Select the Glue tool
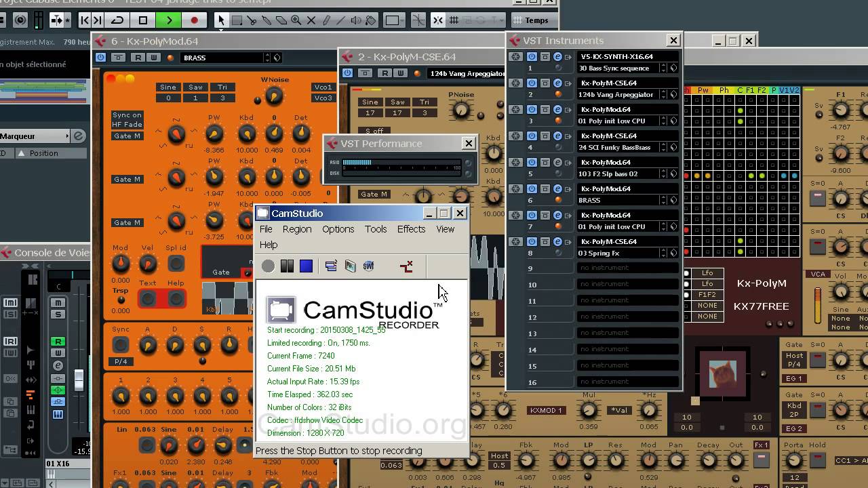This screenshot has width=868, height=488. coord(266,20)
